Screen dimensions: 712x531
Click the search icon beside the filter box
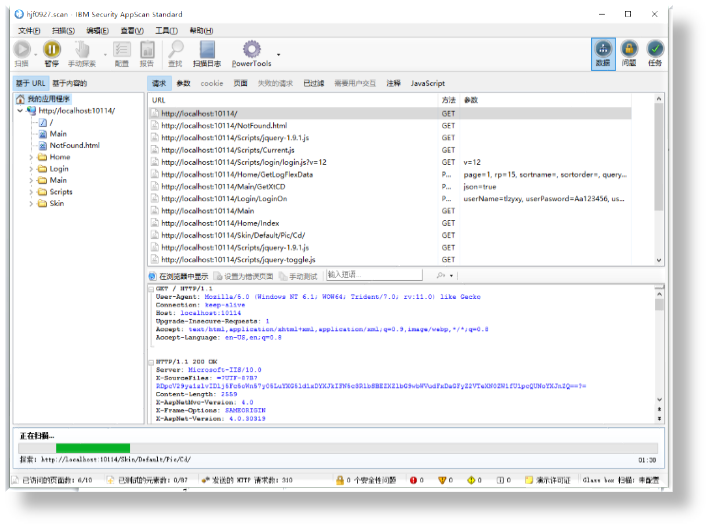(440, 275)
